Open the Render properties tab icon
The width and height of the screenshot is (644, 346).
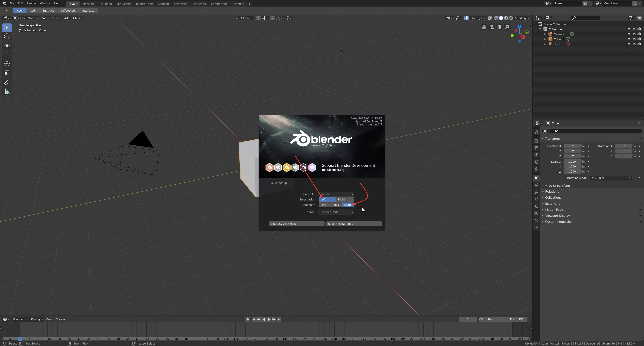coord(536,141)
